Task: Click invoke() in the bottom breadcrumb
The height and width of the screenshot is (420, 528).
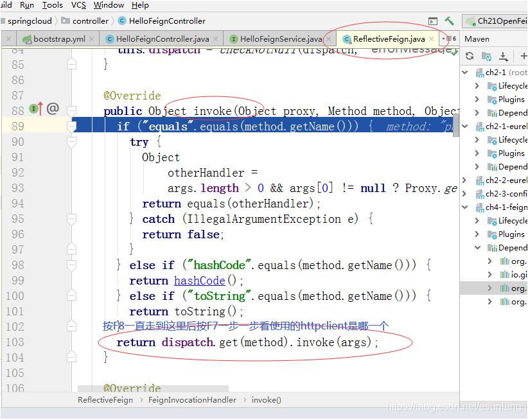Action: pos(266,400)
